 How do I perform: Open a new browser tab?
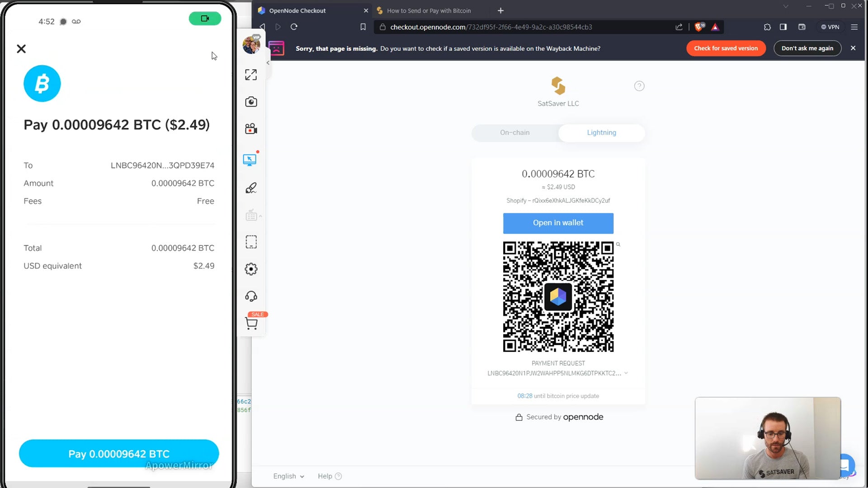click(x=500, y=10)
